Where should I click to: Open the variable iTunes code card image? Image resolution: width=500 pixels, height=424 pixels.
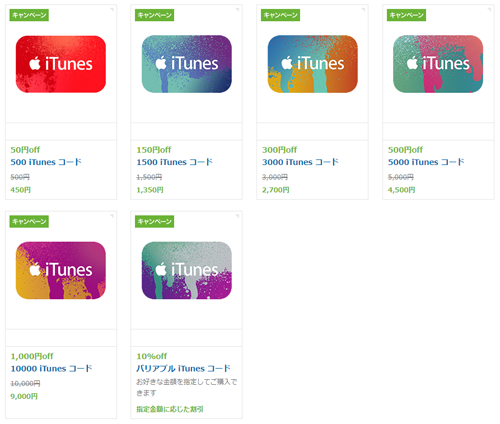coord(187,270)
